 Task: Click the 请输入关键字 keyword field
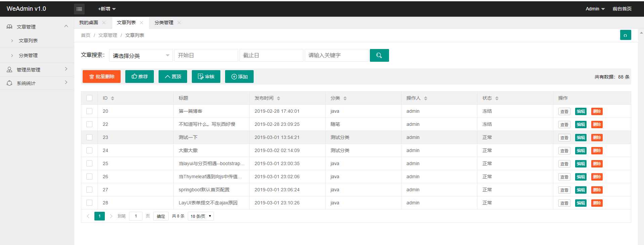click(x=337, y=55)
